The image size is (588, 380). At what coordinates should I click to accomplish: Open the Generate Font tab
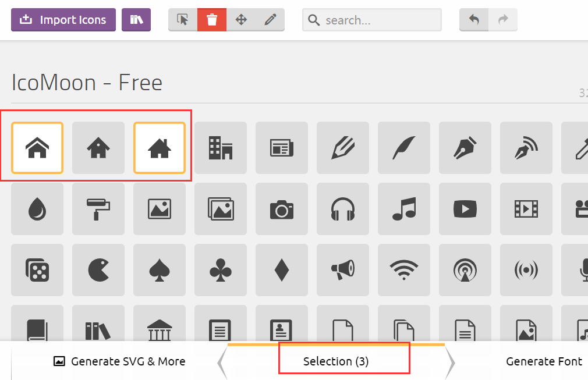pos(544,361)
